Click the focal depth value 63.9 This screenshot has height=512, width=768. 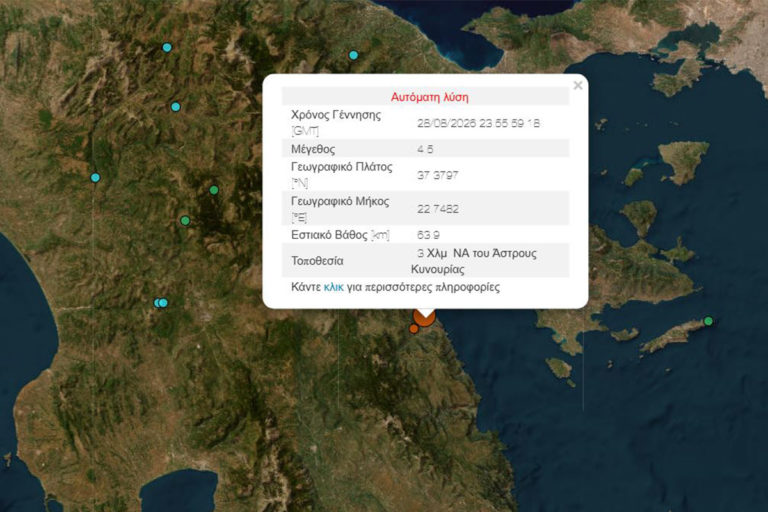[428, 235]
